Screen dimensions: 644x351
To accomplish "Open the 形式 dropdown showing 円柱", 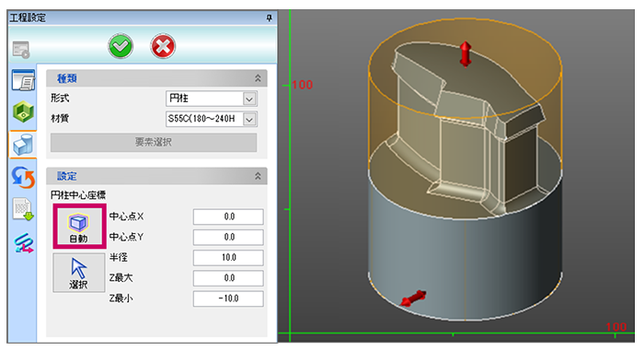I will [x=212, y=99].
